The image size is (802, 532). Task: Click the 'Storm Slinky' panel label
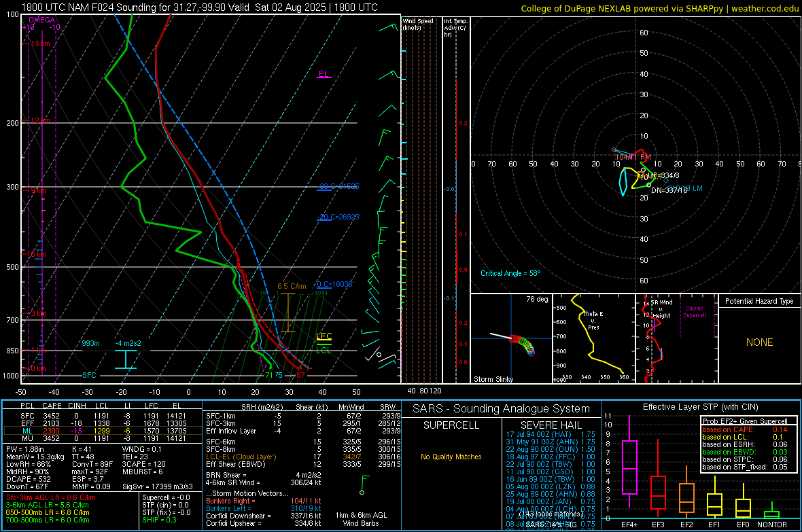[493, 379]
